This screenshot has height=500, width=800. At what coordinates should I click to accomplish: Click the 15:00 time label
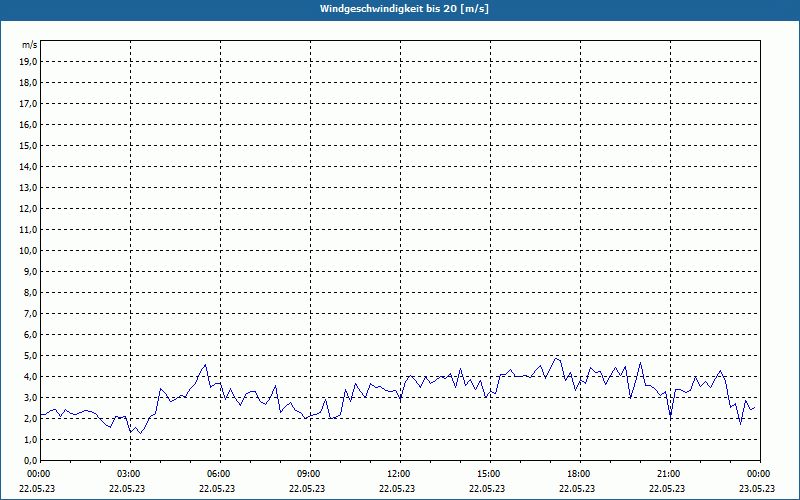[488, 474]
